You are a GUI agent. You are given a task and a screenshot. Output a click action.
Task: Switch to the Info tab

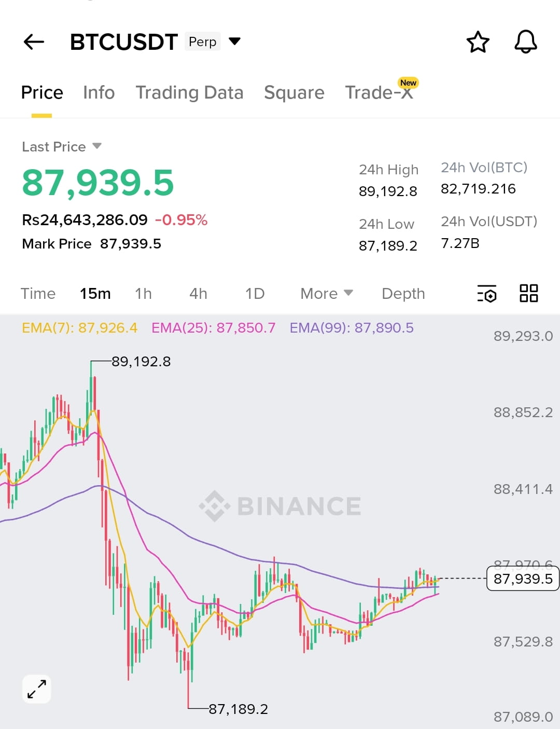click(99, 92)
